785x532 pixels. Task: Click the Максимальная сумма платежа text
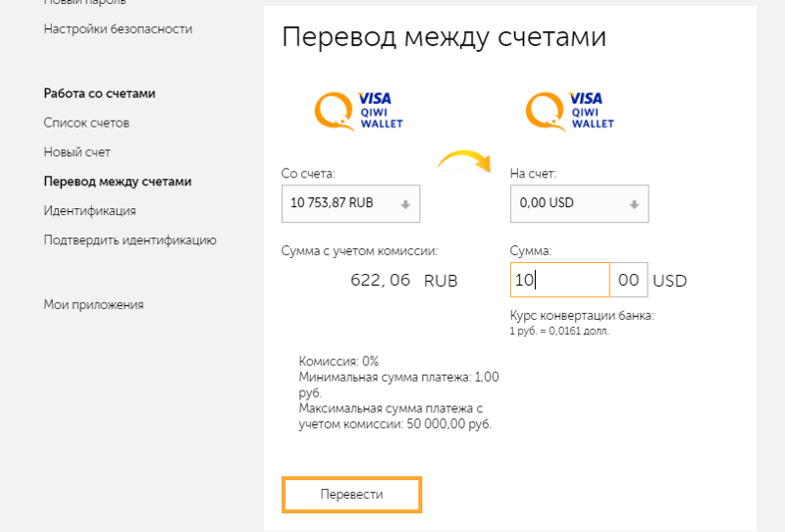click(395, 416)
